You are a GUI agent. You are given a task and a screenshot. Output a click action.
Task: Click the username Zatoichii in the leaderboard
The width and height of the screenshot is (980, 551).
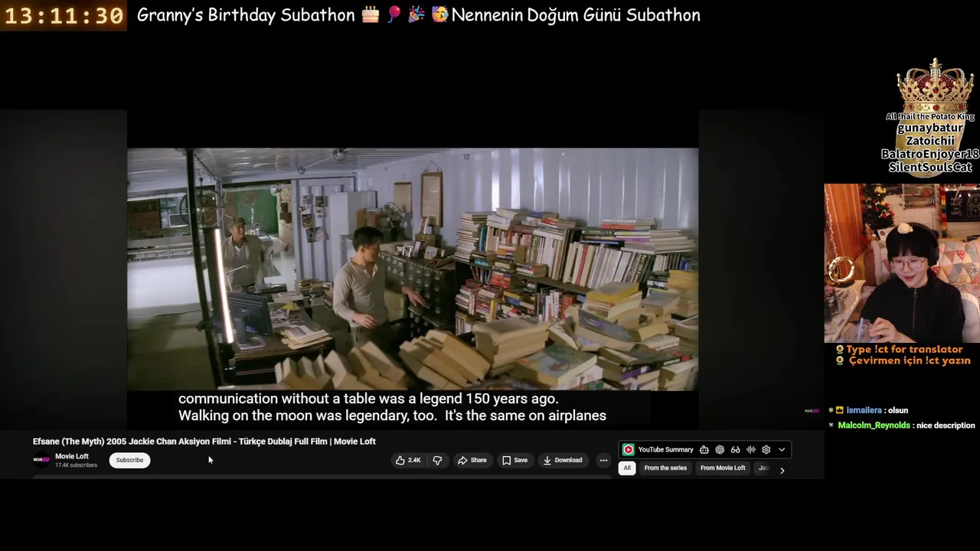pos(930,141)
